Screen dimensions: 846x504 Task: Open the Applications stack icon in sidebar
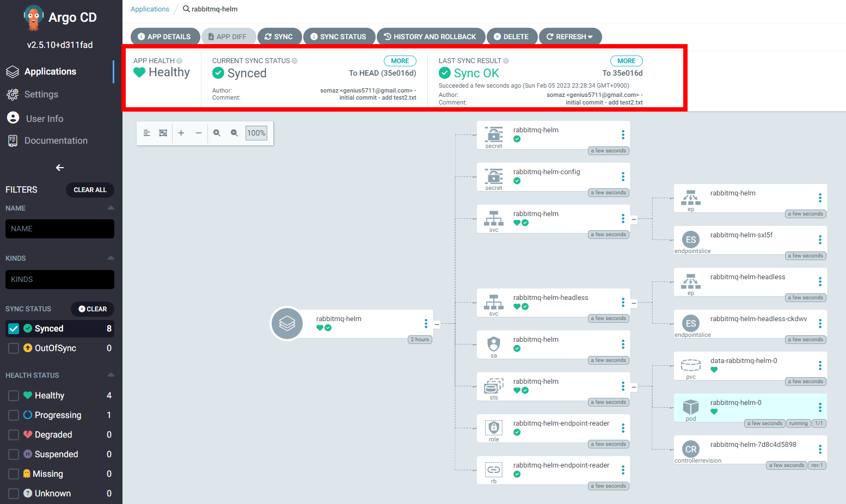pyautogui.click(x=13, y=72)
